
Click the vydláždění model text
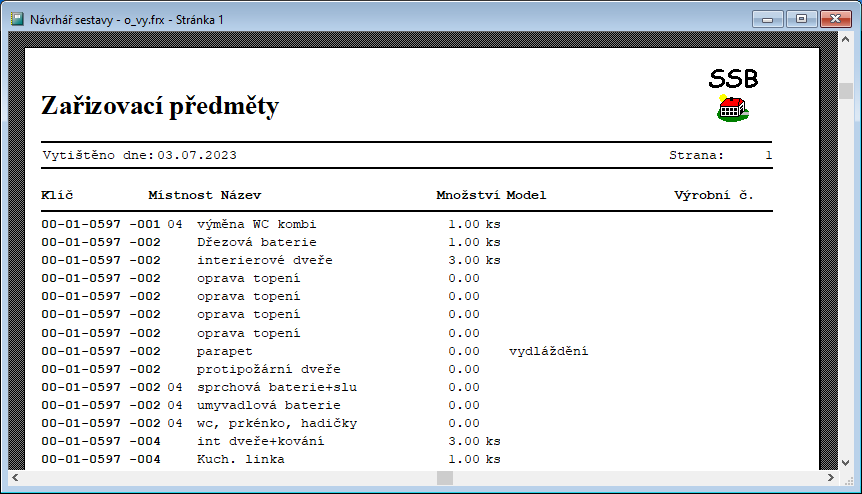point(548,351)
